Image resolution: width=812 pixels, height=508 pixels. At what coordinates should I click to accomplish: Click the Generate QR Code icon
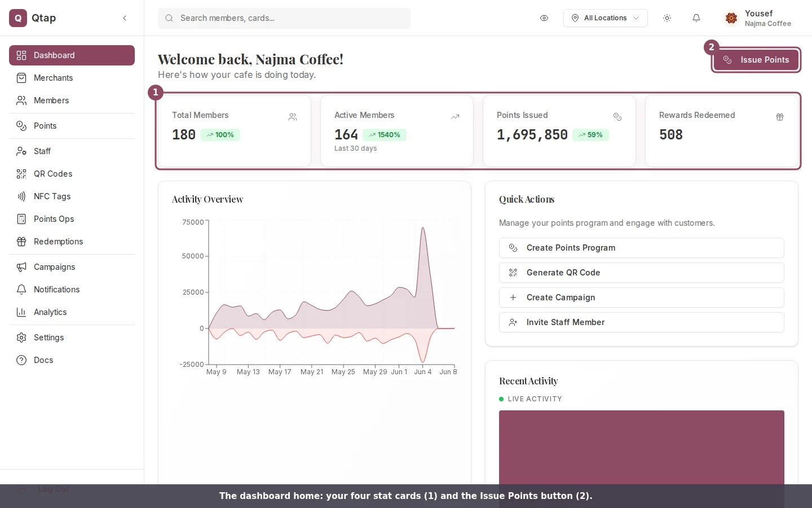(x=513, y=273)
